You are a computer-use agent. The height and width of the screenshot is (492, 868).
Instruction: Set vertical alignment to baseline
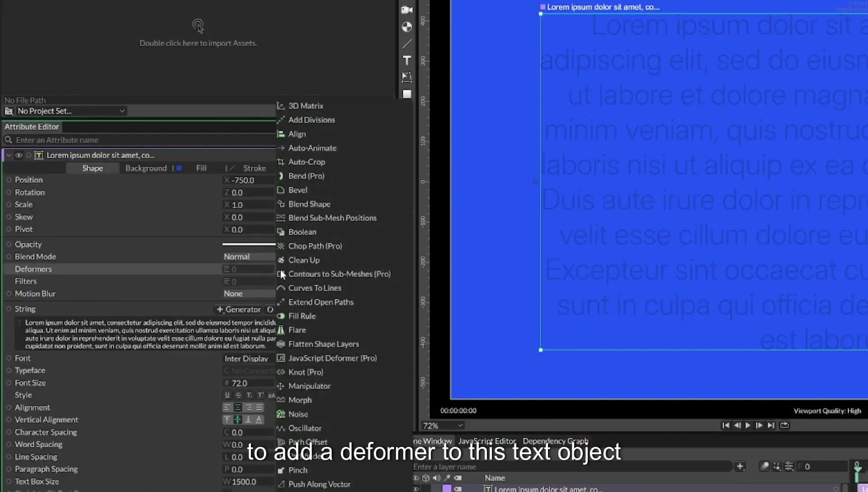tap(259, 420)
